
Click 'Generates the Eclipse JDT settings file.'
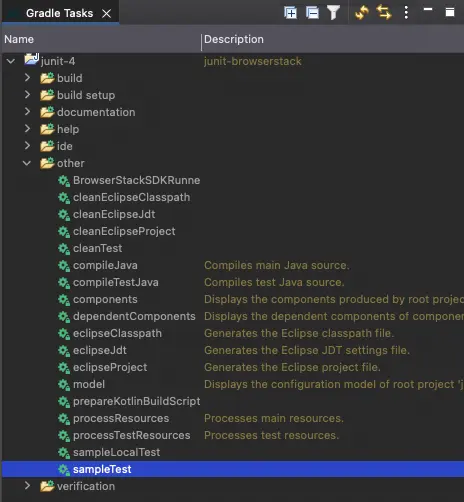307,350
